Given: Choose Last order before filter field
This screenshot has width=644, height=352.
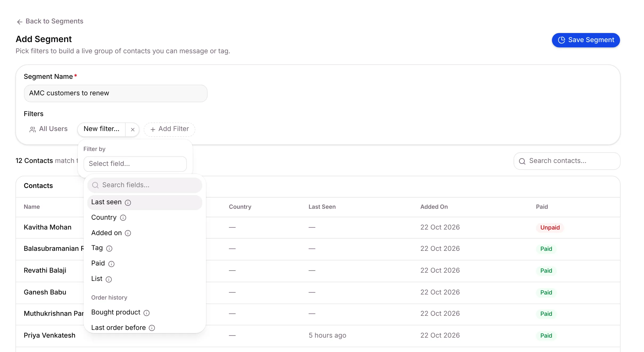Looking at the screenshot, I should click(x=145, y=328).
